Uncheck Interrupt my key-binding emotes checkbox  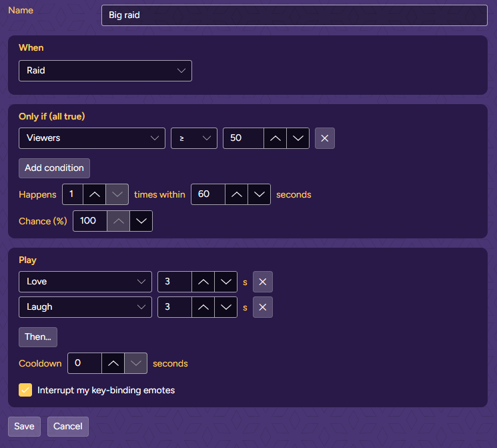25,390
